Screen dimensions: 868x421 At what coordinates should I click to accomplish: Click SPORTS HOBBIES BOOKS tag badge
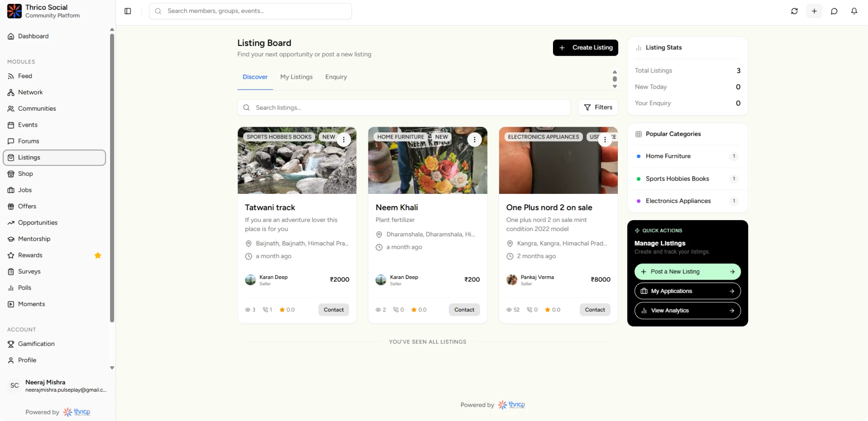click(x=279, y=137)
